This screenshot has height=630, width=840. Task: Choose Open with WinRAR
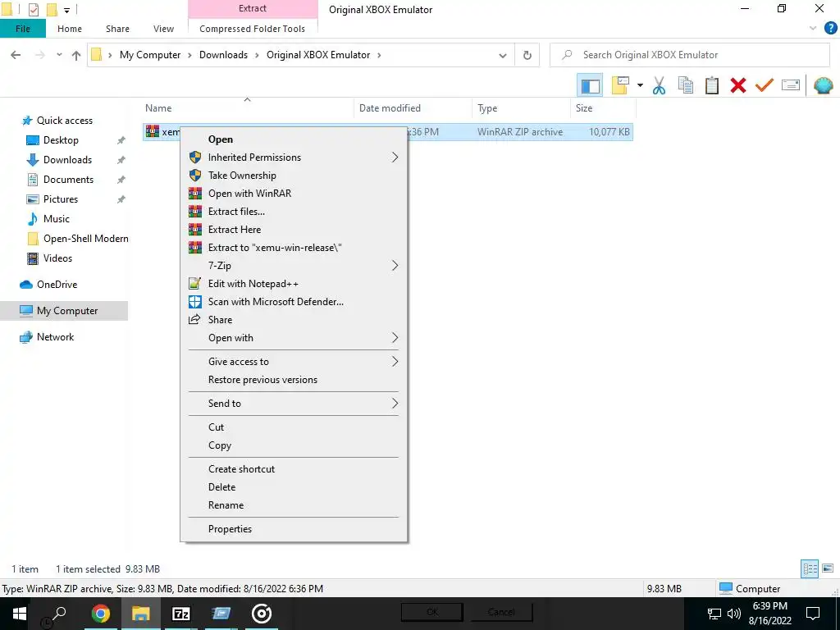[294, 194]
